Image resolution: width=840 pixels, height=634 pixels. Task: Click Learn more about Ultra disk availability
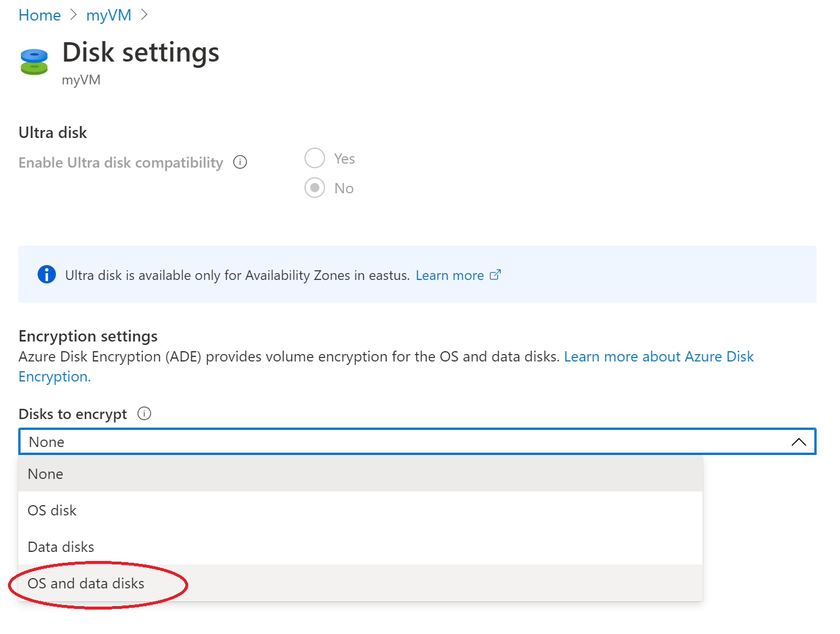pyautogui.click(x=450, y=275)
